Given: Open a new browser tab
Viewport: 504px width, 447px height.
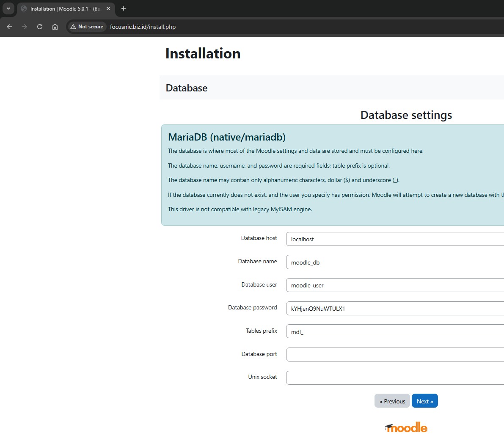Looking at the screenshot, I should coord(124,8).
